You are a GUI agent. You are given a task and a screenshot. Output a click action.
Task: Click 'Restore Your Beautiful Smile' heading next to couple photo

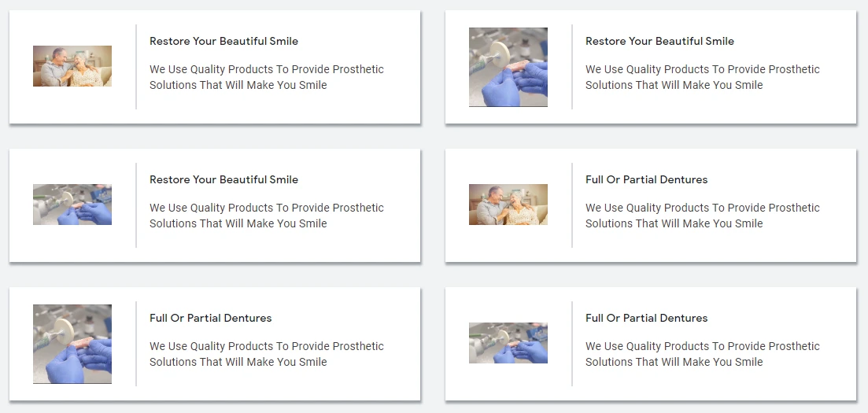pos(223,41)
